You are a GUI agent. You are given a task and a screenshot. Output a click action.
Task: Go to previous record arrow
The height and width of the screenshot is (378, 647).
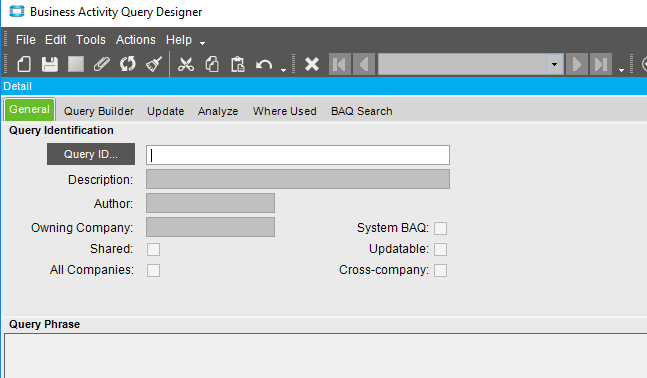point(364,64)
